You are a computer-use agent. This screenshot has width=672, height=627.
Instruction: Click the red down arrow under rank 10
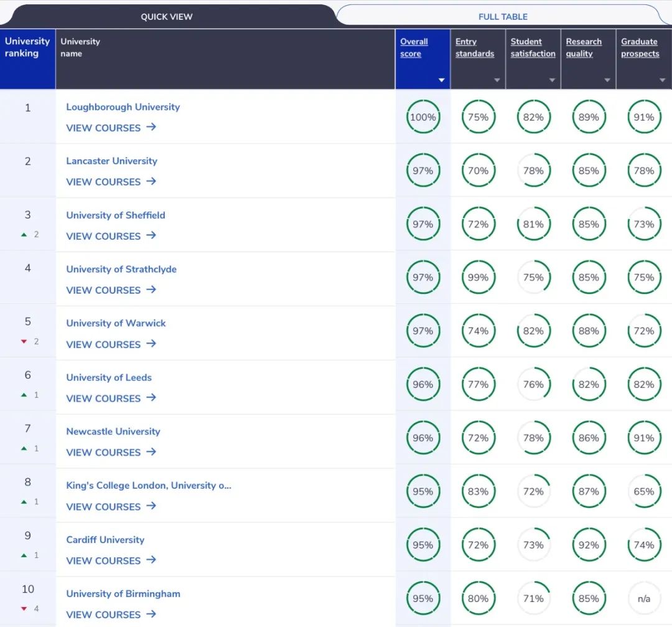click(24, 608)
